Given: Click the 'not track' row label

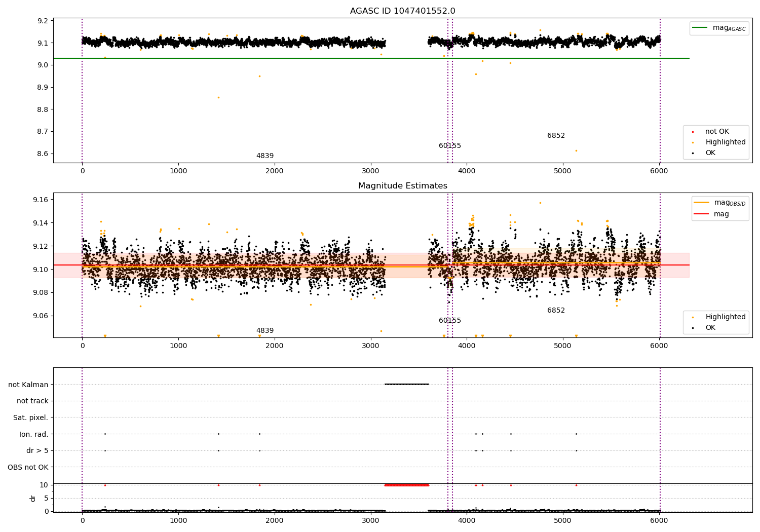Looking at the screenshot, I should (x=32, y=401).
